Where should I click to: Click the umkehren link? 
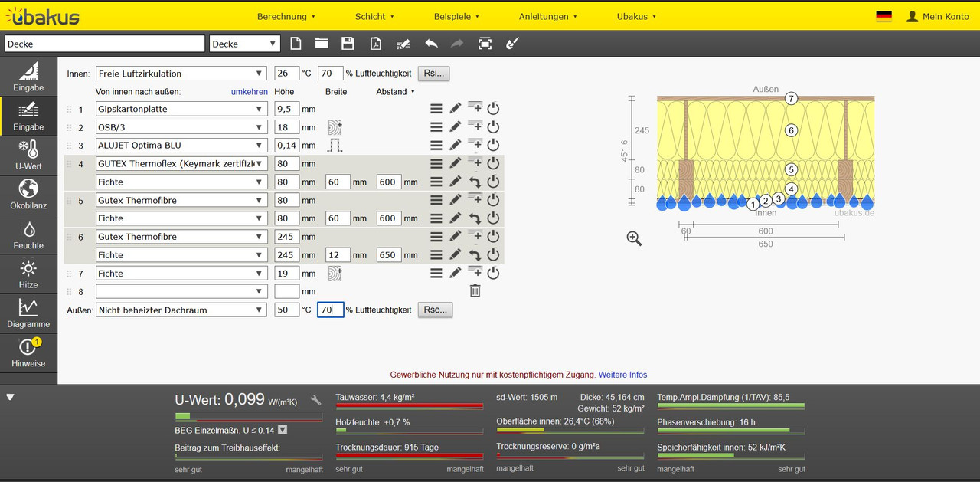pos(250,92)
